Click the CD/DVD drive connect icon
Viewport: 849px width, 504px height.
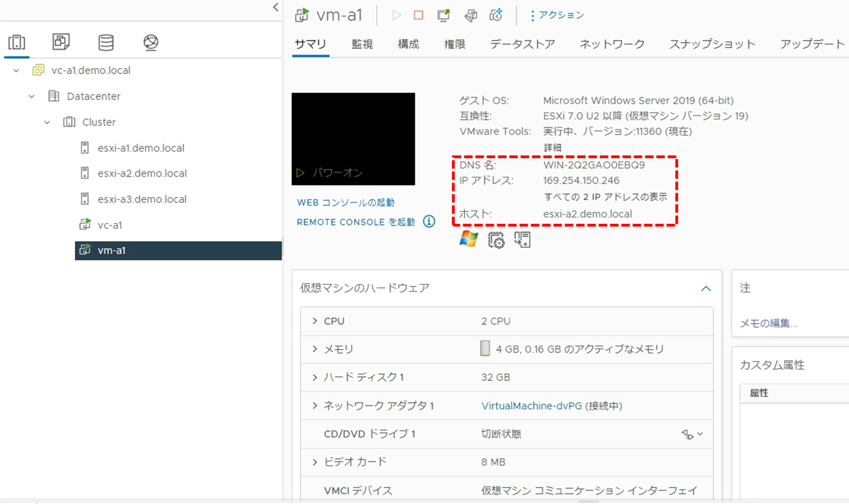tap(688, 435)
